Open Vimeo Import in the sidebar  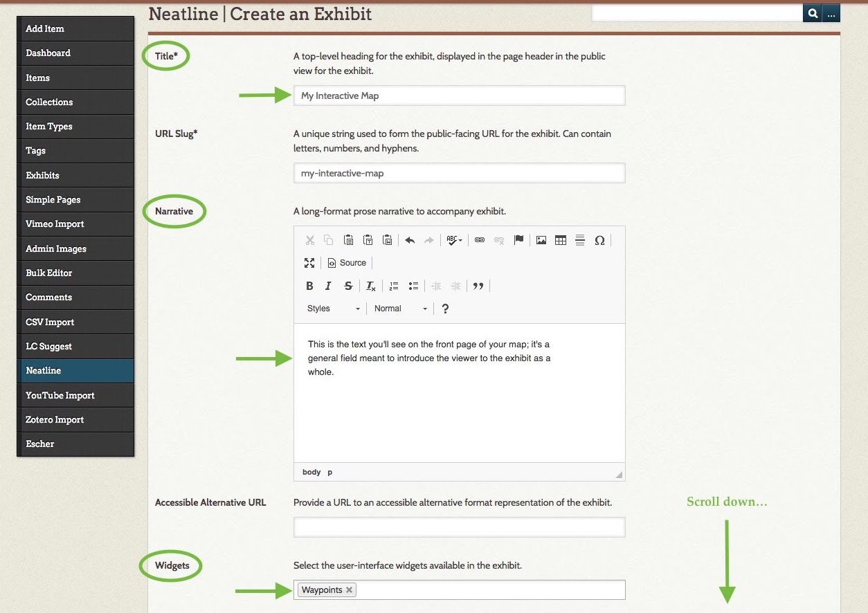75,224
